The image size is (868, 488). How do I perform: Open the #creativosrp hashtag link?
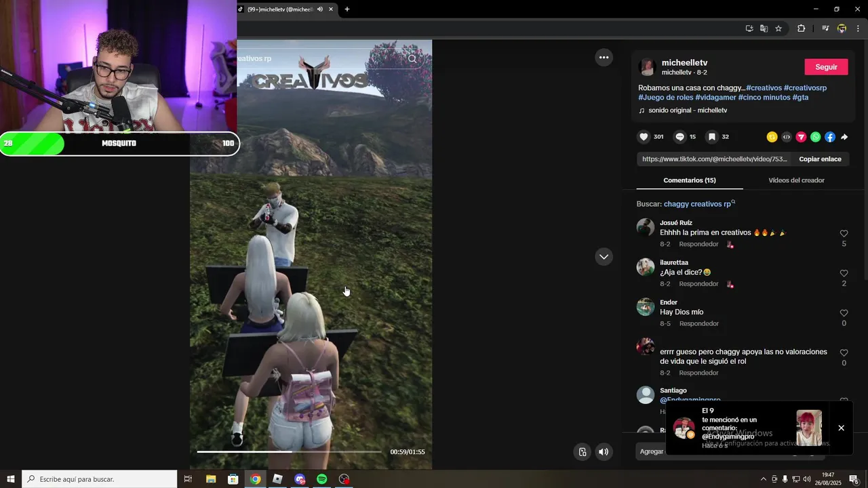(805, 88)
